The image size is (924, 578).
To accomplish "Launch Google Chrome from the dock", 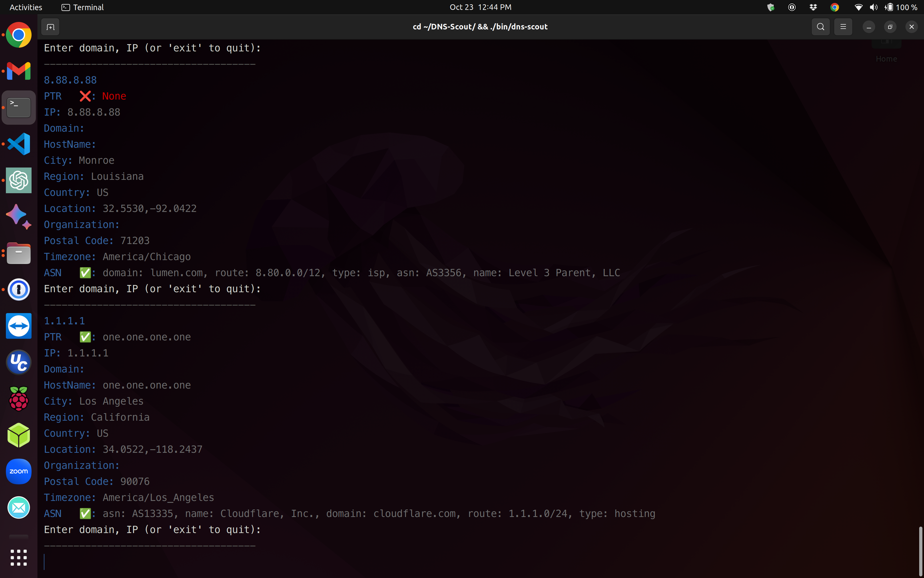I will pyautogui.click(x=19, y=35).
